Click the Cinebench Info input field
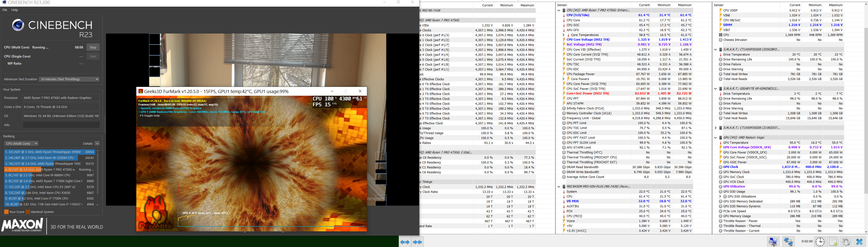868x247 pixels. [x=61, y=125]
